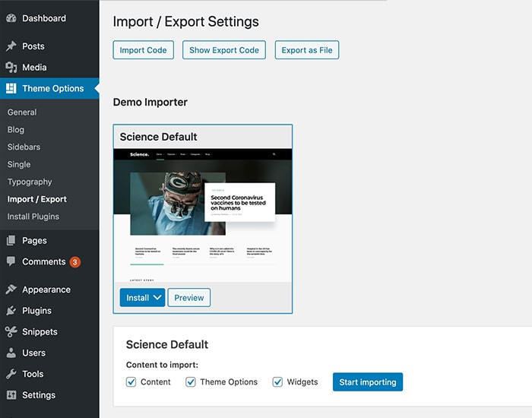Screen dimensions: 532x418
Task: Click the Snippets scissors icon
Action: [11, 331]
